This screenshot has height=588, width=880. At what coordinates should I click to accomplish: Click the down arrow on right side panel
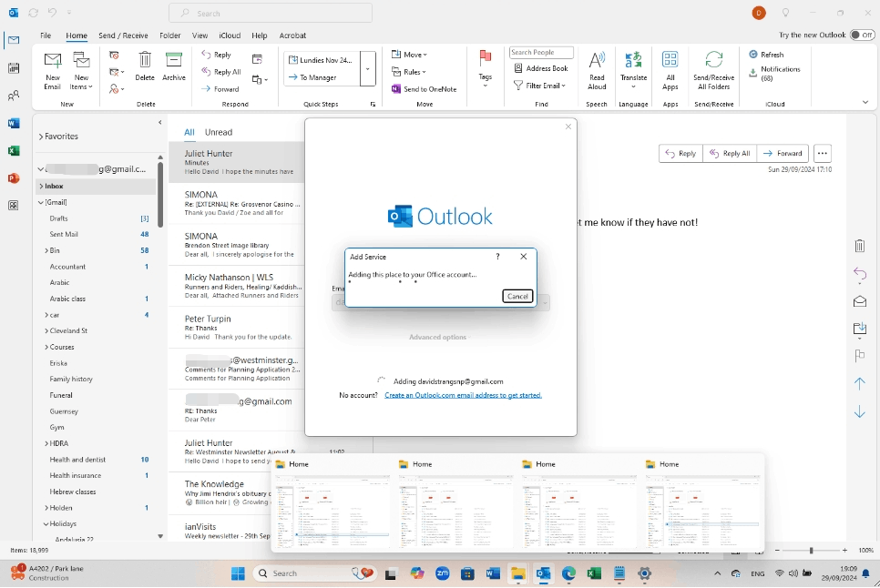tap(859, 412)
